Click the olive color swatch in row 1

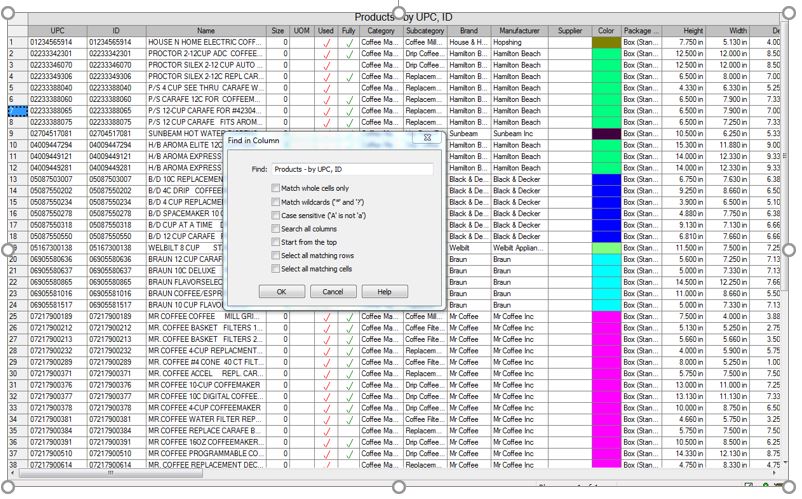pos(607,42)
